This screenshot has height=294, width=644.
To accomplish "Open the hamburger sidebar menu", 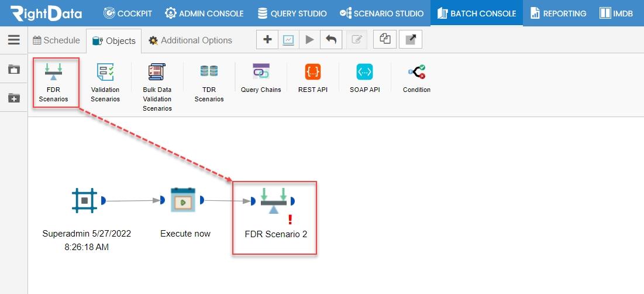I will click(14, 40).
